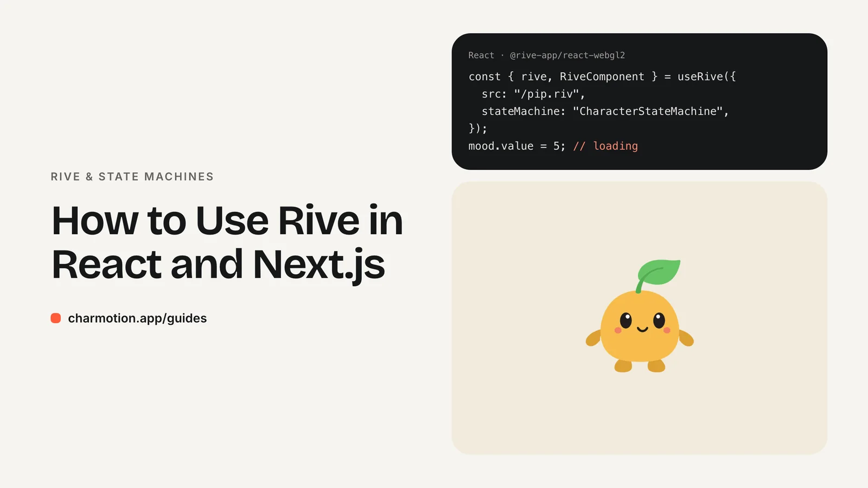This screenshot has height=488, width=868.
Task: Click the 'How to Use Rive in' headline line
Action: coord(227,221)
